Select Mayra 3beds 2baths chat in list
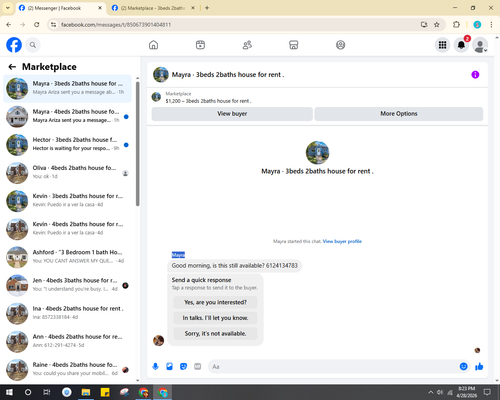This screenshot has height=400, width=500. point(68,89)
